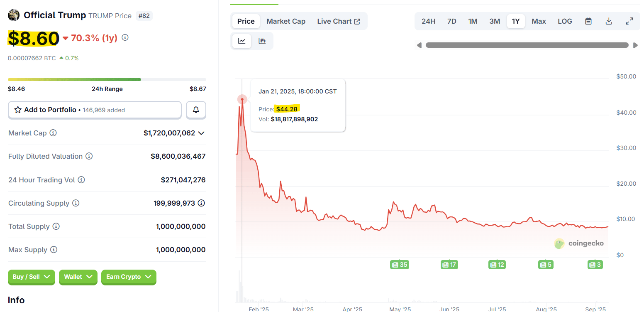644x312 pixels.
Task: Open the Fully Diluted Valuation info icon
Action: (89, 156)
